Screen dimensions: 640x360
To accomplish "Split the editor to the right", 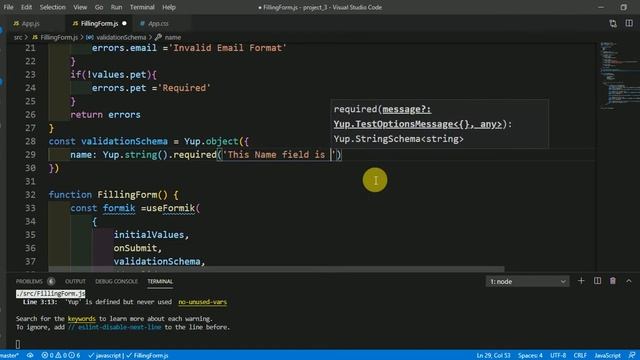I will (629, 24).
